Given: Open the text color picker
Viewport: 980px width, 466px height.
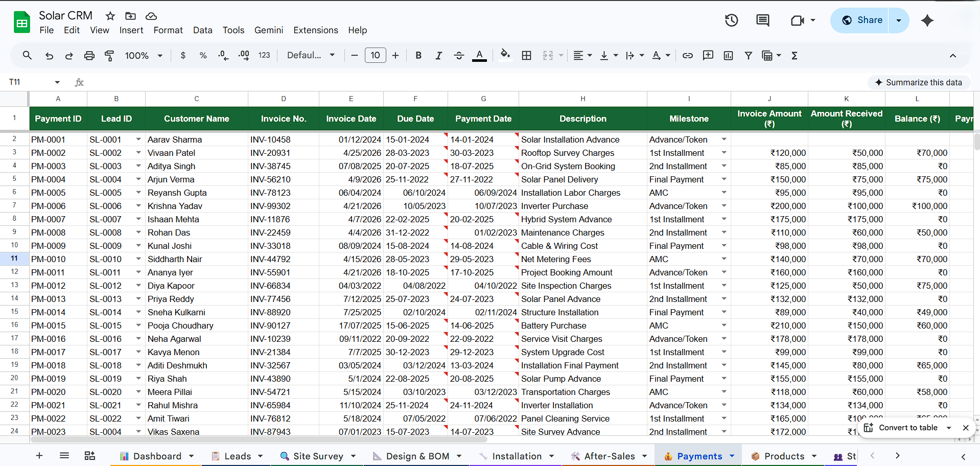Looking at the screenshot, I should pyautogui.click(x=479, y=55).
